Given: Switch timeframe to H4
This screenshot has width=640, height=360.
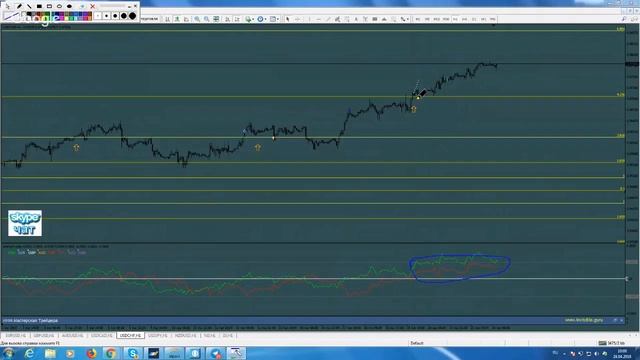Looking at the screenshot, I should coord(464,19).
